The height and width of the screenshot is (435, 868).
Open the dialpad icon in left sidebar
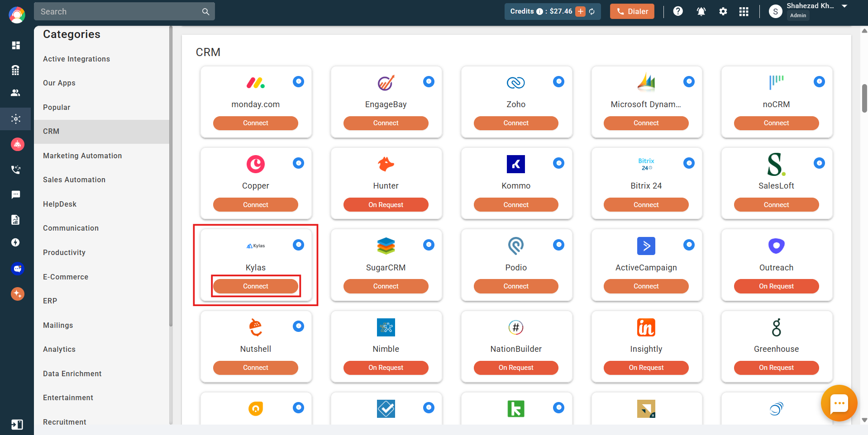coord(16,70)
